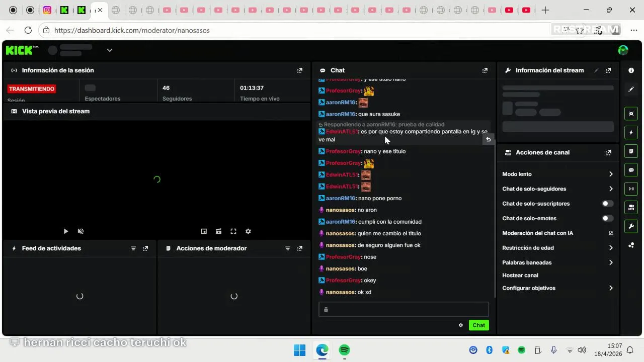Viewport: 644px width, 362px height.
Task: Click the reply arrow on EdwinATL51's message
Action: (x=488, y=139)
